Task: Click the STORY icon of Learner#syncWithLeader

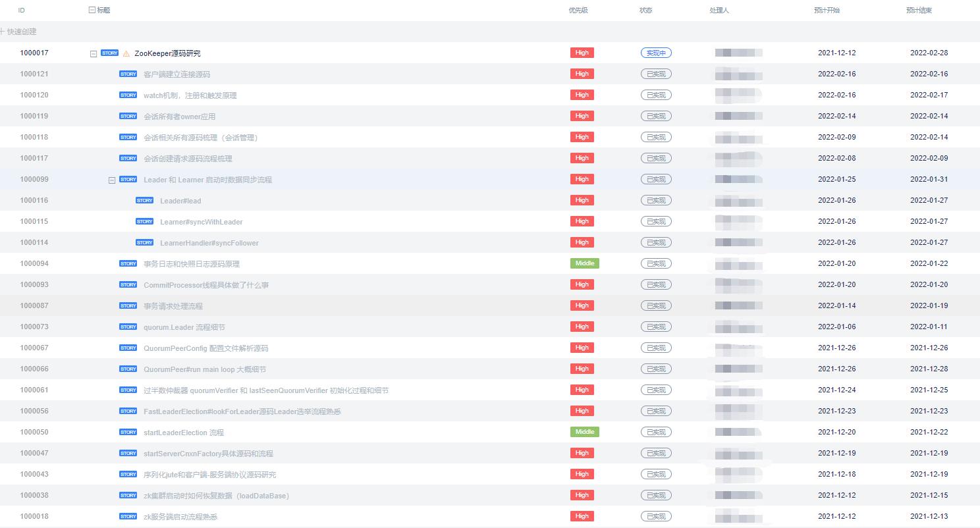Action: click(145, 222)
